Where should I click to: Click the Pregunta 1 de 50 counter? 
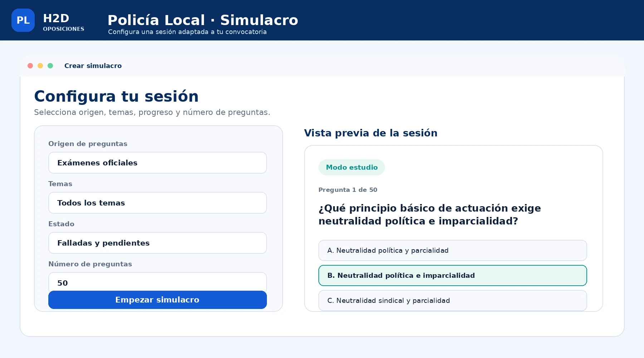(348, 190)
